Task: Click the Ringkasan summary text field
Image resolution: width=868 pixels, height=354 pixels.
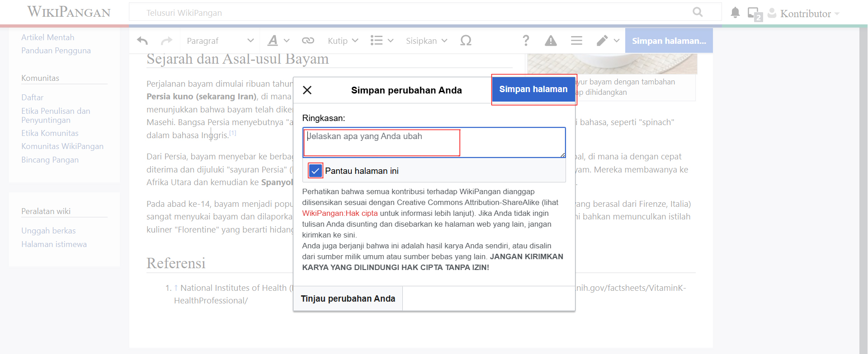Action: coord(434,142)
